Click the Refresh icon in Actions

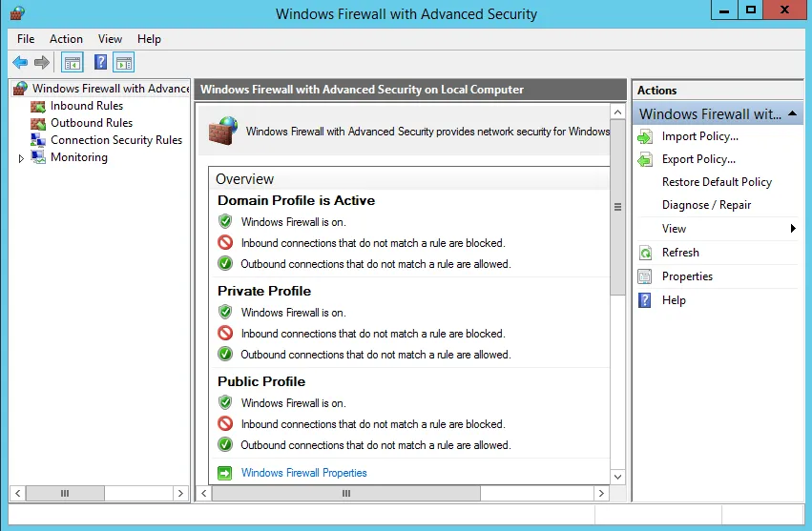tap(645, 253)
